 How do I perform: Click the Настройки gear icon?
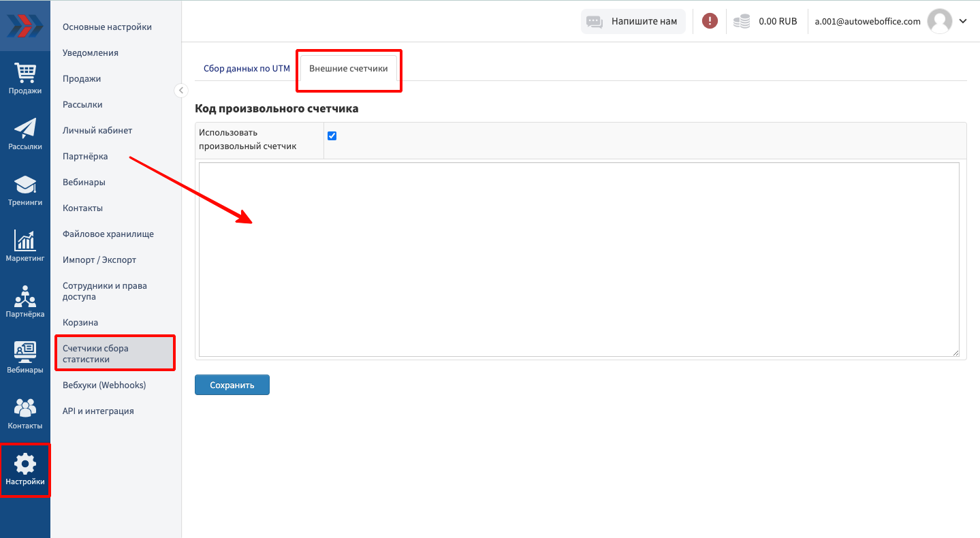[25, 464]
